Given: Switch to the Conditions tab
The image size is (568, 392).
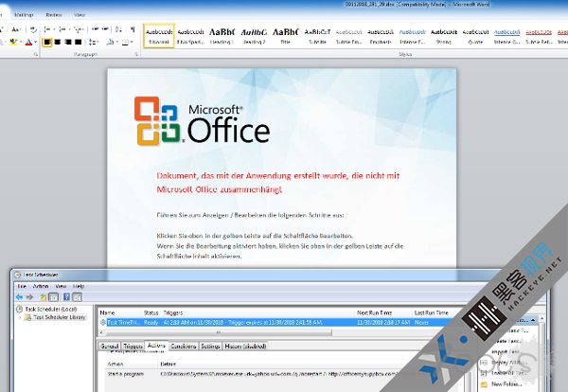Looking at the screenshot, I should pyautogui.click(x=184, y=347).
